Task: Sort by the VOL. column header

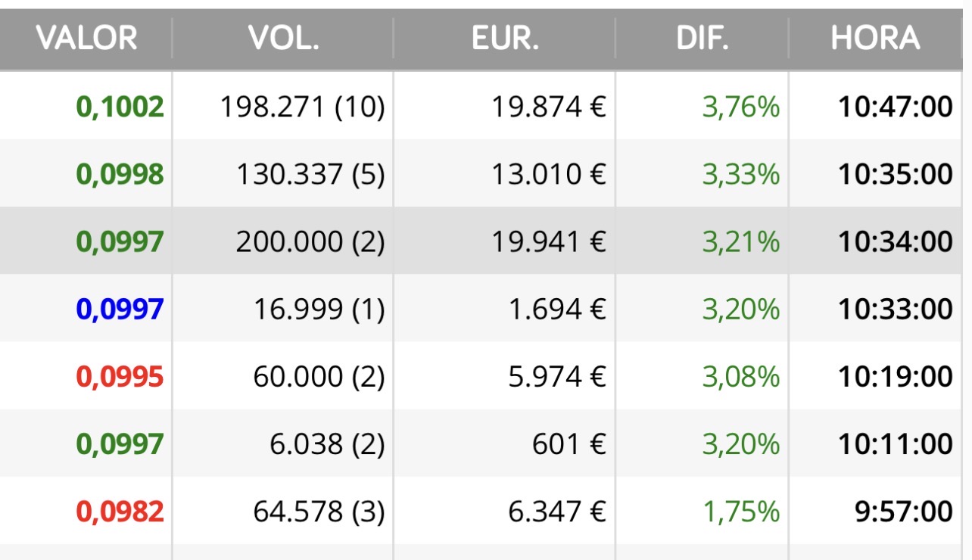Action: coord(283,38)
